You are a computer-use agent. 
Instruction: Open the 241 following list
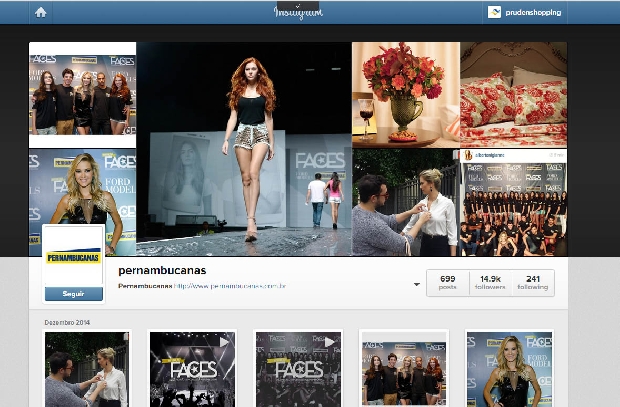tap(533, 283)
